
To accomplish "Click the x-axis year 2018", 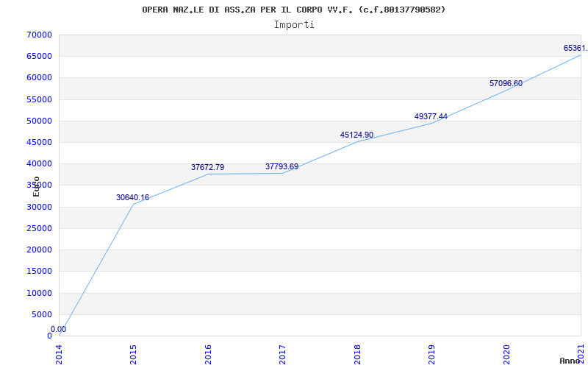I will click(x=357, y=355).
